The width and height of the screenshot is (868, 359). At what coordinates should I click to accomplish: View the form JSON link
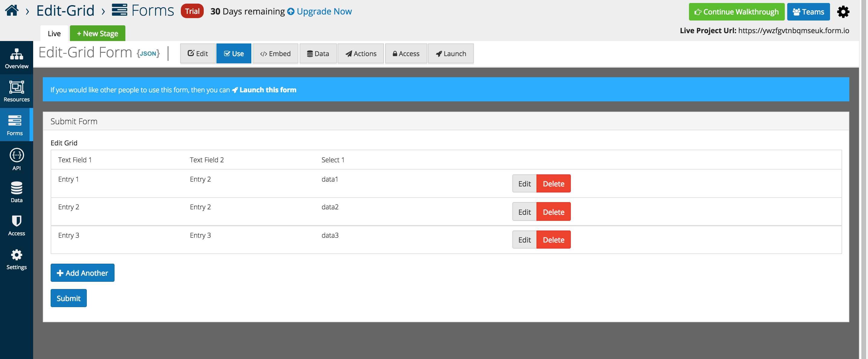pyautogui.click(x=148, y=53)
